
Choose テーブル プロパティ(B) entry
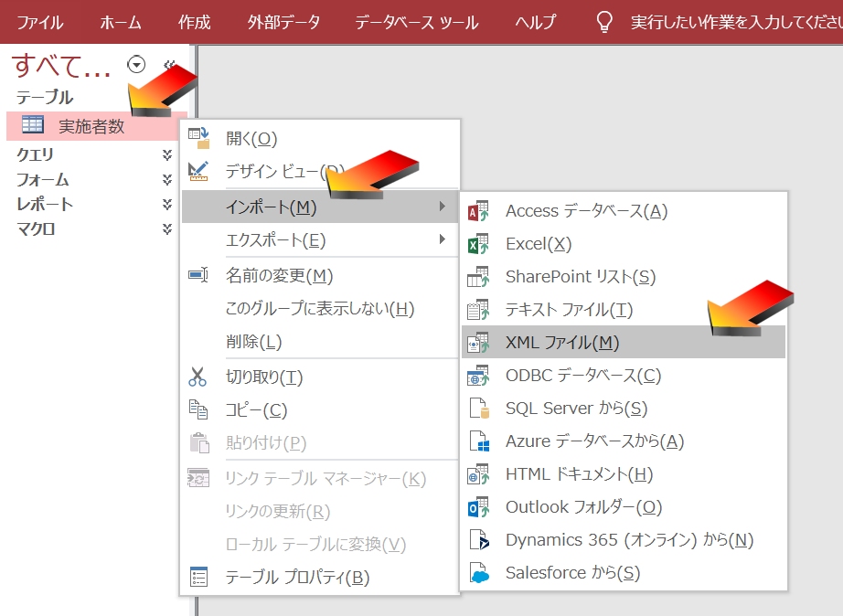click(320, 578)
